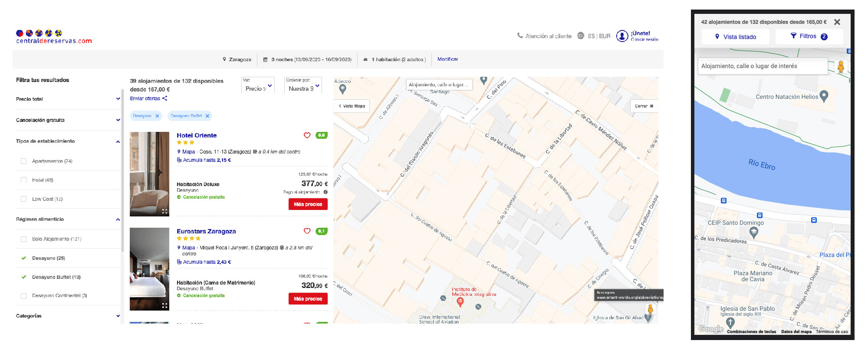
Task: Favorite Hotel Oriente with heart icon
Action: click(307, 135)
